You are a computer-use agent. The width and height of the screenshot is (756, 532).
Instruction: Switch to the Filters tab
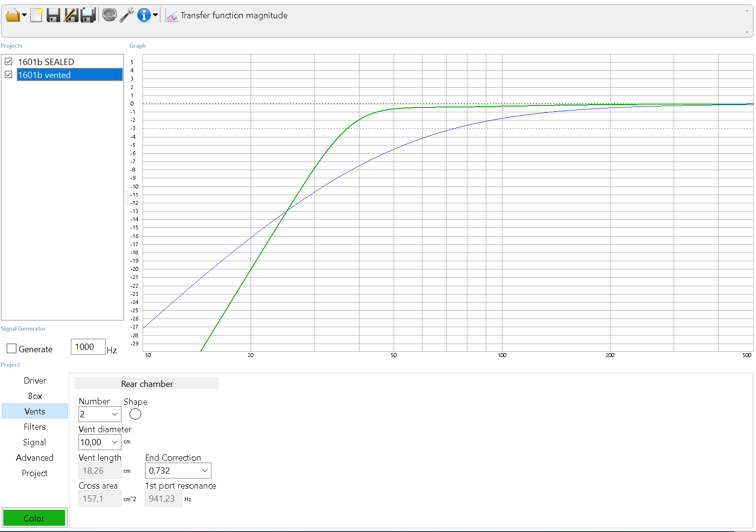click(35, 427)
